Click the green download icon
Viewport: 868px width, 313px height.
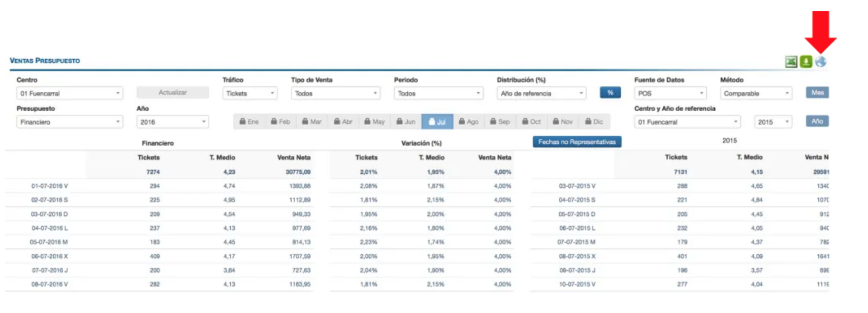[806, 62]
